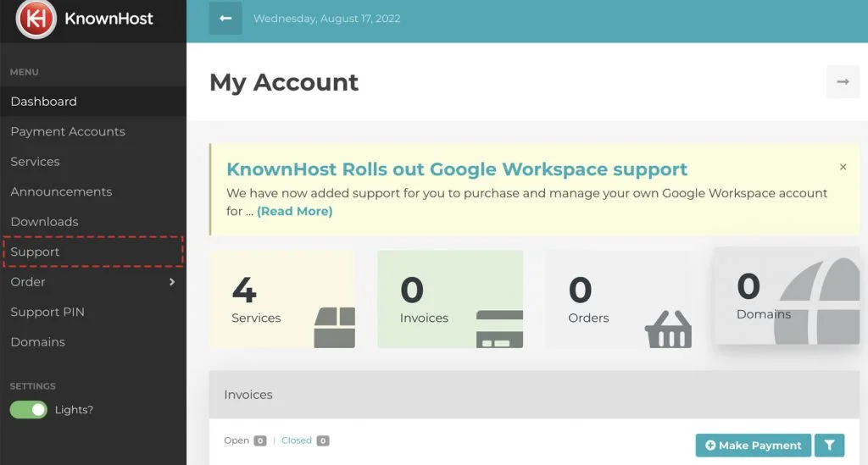
Task: Open Dashboard in the menu
Action: coord(93,101)
